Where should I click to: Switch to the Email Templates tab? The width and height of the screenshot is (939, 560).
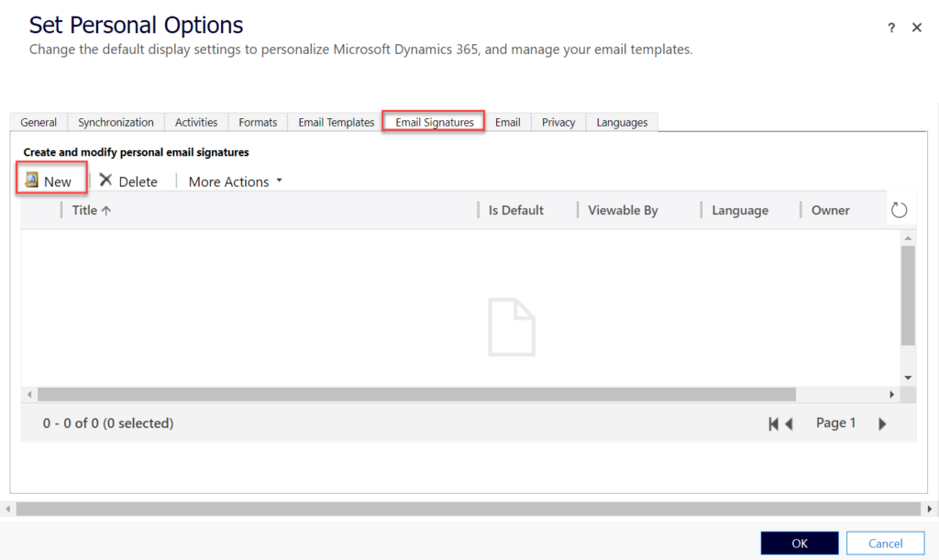click(336, 122)
